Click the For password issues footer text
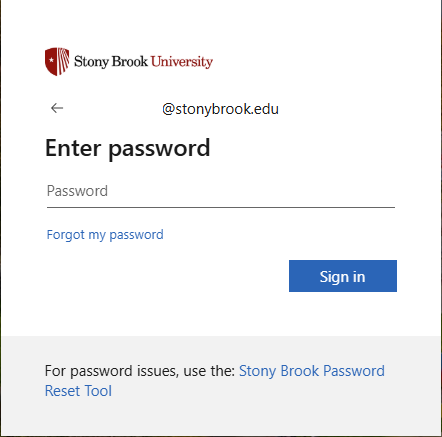This screenshot has width=442, height=437. coord(140,371)
